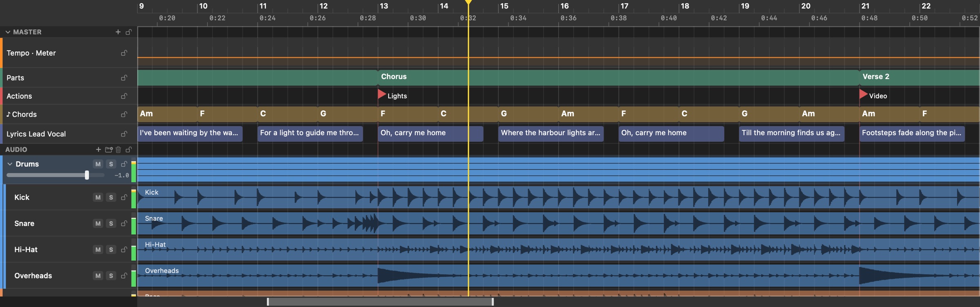This screenshot has width=980, height=307.
Task: Add a new track in MASTER section
Action: click(x=118, y=32)
